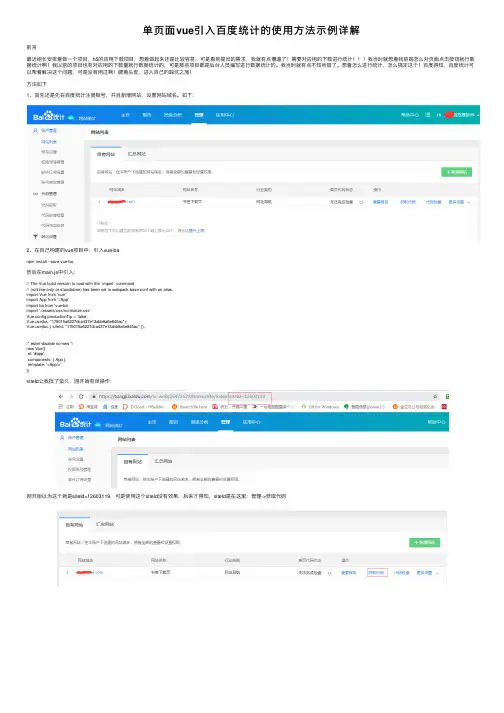Click the 网站列表 item in the top sidebar

[x=49, y=142]
